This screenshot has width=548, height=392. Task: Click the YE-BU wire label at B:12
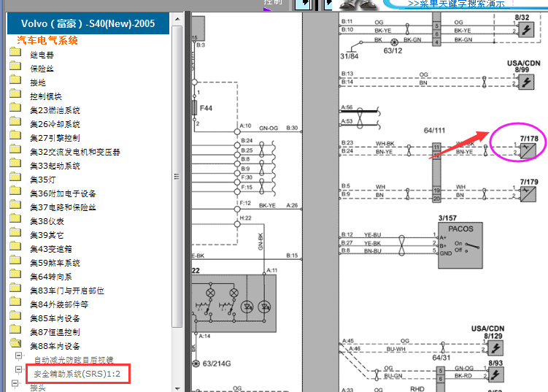[x=373, y=235]
